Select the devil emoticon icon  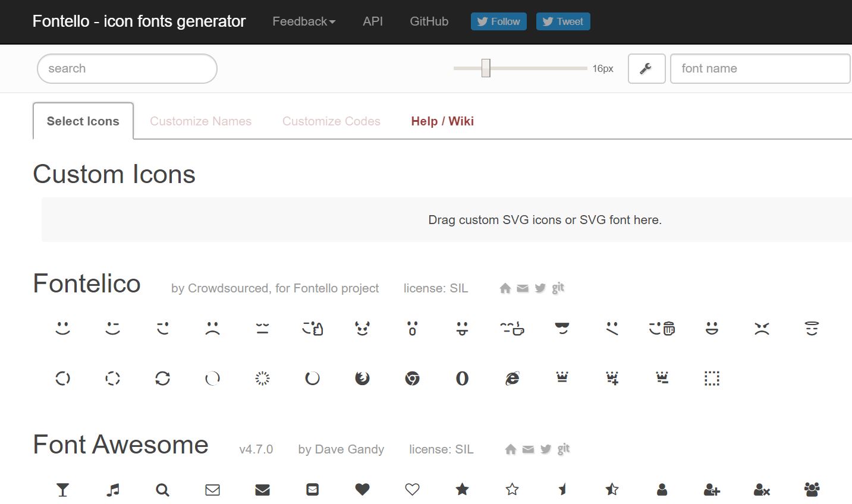(x=363, y=328)
